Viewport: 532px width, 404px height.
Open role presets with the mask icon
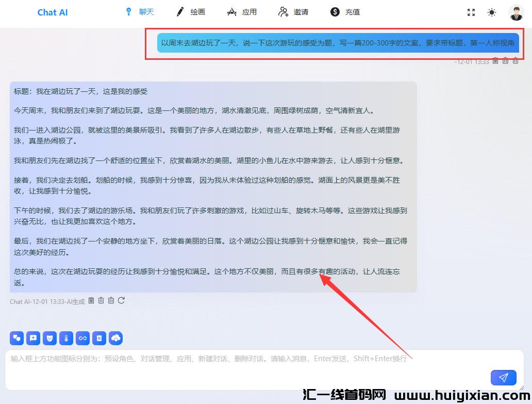(49, 338)
